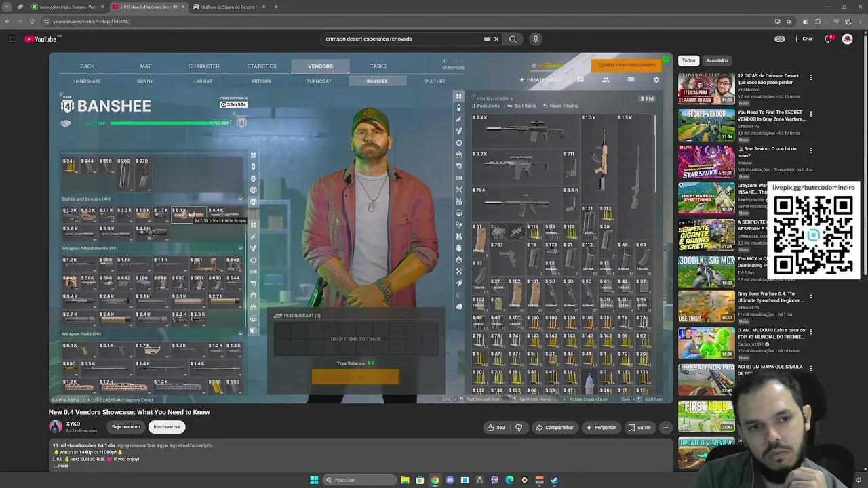Image resolution: width=868 pixels, height=488 pixels.
Task: Open the squad members people icon
Action: pyautogui.click(x=606, y=80)
